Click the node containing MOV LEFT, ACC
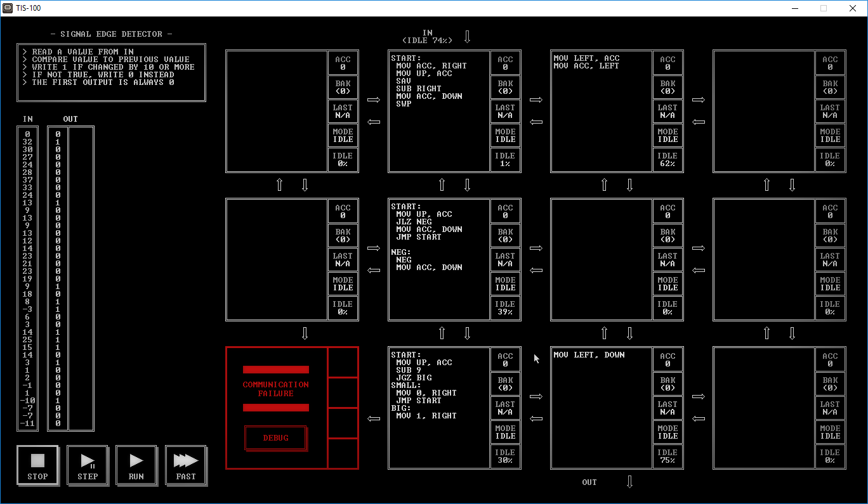Image resolution: width=868 pixels, height=504 pixels. [602, 111]
